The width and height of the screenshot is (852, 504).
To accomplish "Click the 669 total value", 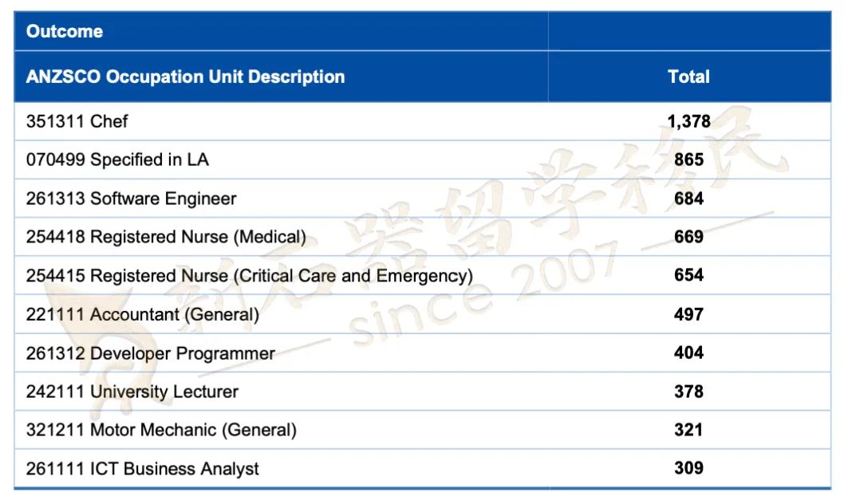I will pos(688,237).
